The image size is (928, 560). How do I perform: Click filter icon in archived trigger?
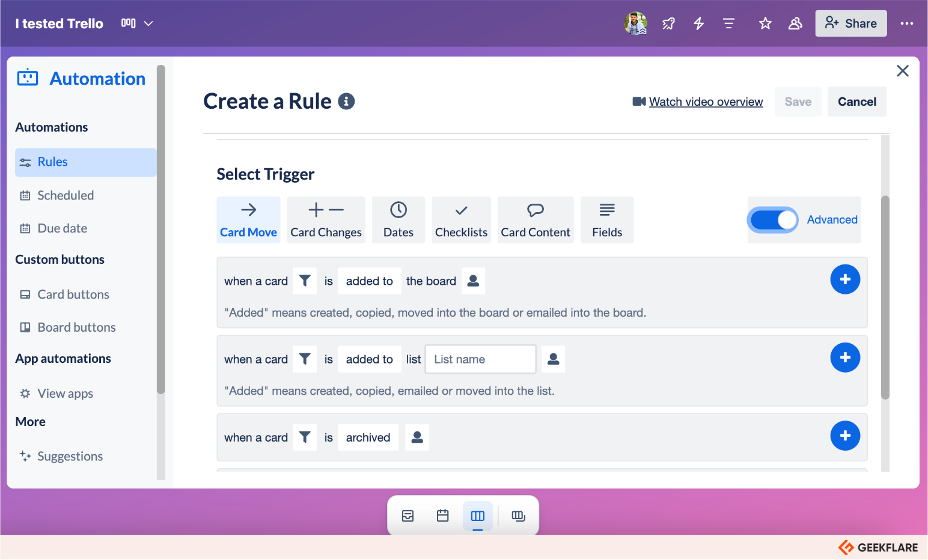[x=305, y=437]
